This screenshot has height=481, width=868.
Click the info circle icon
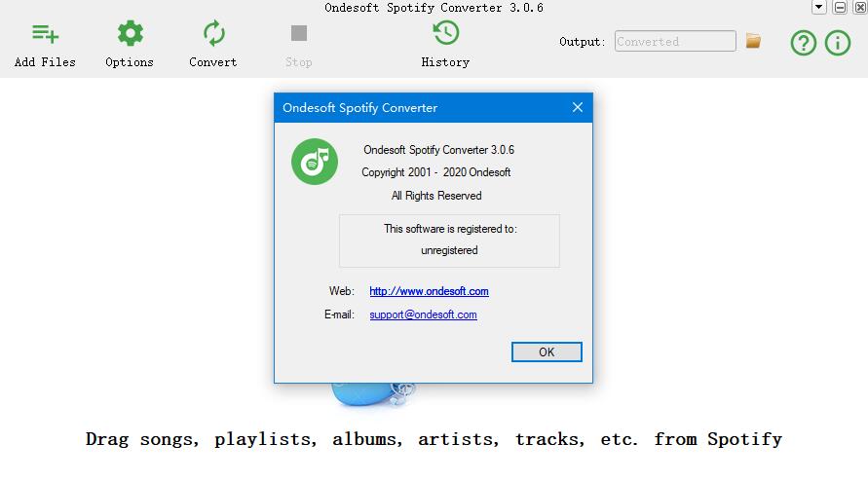tap(838, 43)
